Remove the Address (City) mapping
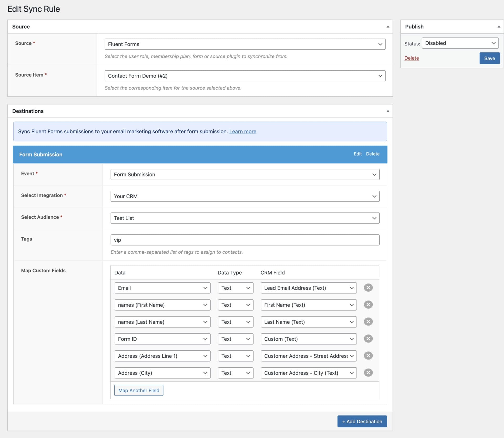Screen dimensions: 504x438 (x=368, y=372)
